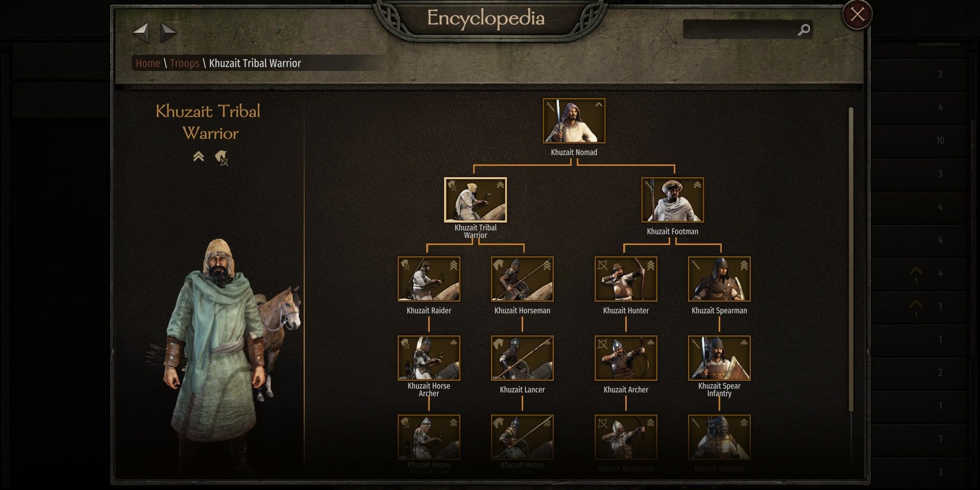Go forward with the right arrow

click(x=168, y=33)
